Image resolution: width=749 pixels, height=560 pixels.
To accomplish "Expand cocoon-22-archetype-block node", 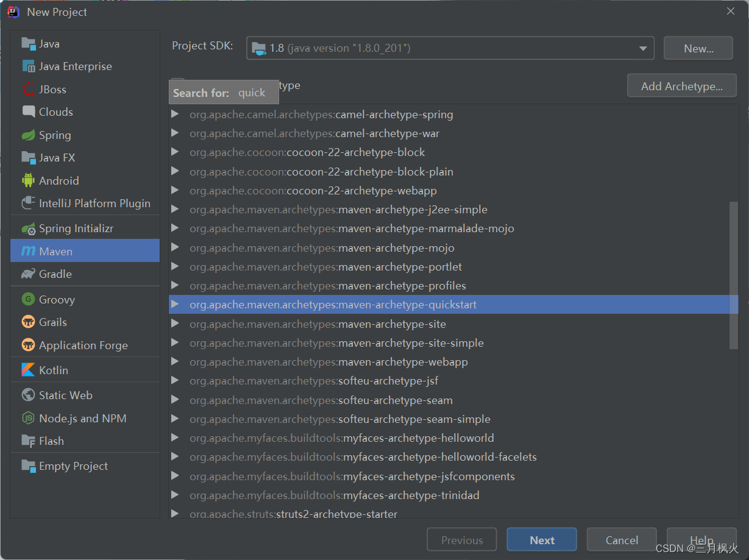I will [176, 152].
